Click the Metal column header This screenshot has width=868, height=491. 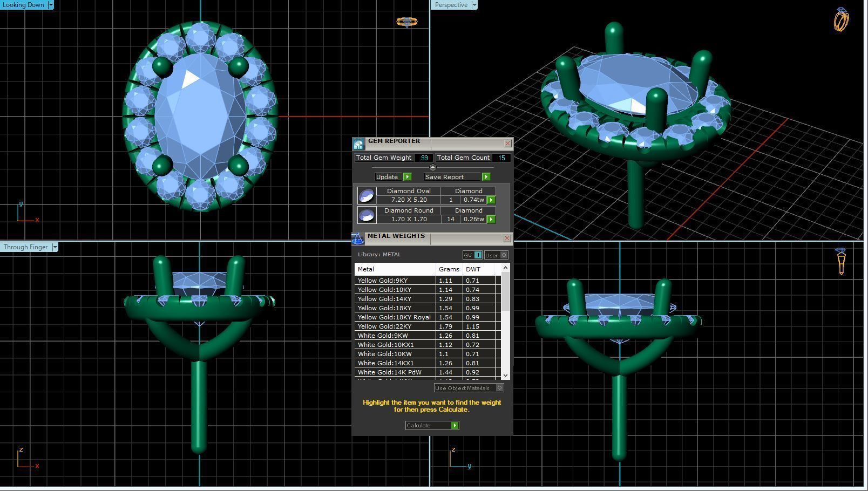click(x=395, y=269)
